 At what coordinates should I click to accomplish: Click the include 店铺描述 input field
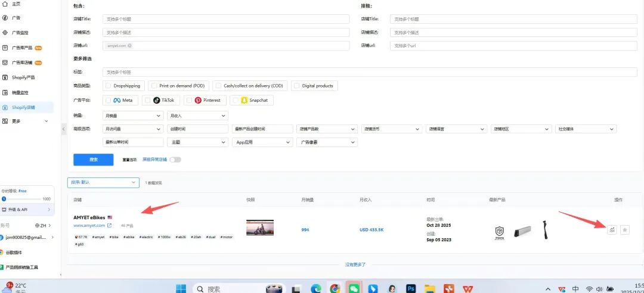[226, 32]
